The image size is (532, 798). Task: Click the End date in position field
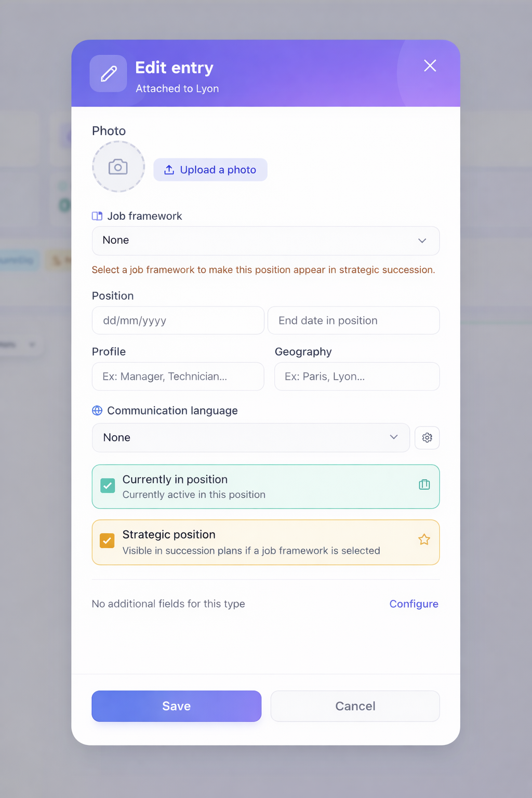tap(353, 321)
